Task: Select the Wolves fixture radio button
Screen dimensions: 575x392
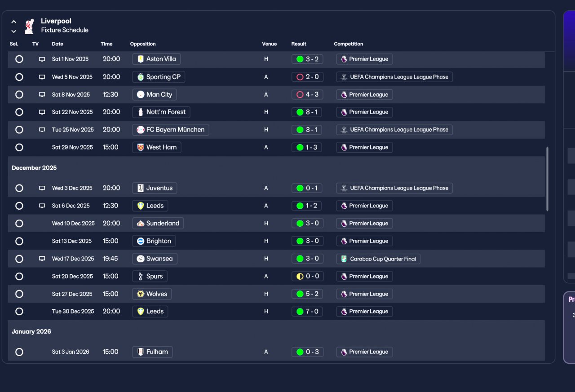Action: [19, 294]
